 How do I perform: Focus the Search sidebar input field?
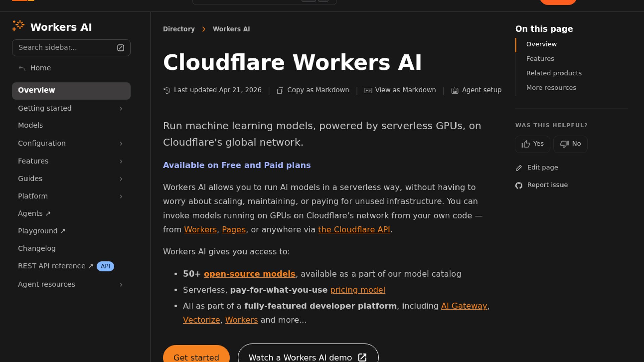tap(71, 48)
